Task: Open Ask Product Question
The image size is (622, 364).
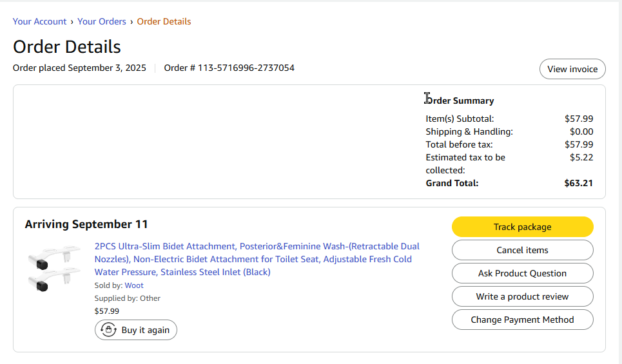Action: tap(523, 273)
